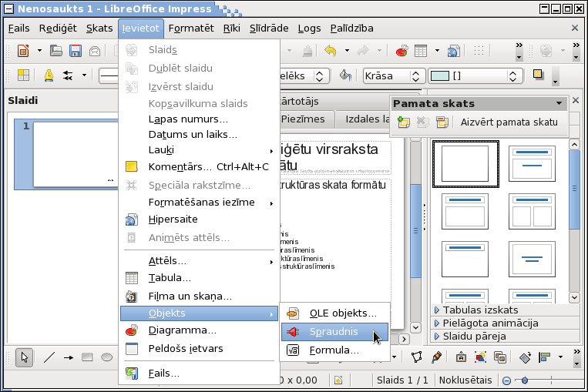Adjust the zoom slider in status bar
Image resolution: width=588 pixels, height=392 pixels.
pyautogui.click(x=525, y=380)
